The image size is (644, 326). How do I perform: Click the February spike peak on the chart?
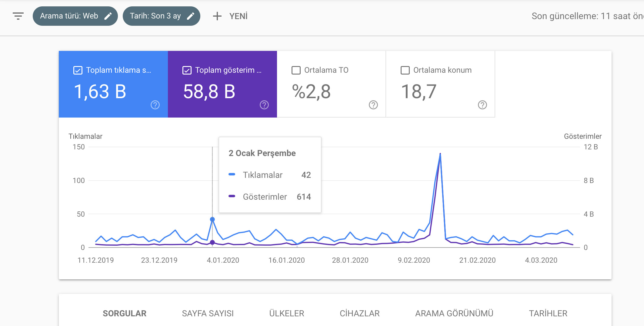point(440,154)
